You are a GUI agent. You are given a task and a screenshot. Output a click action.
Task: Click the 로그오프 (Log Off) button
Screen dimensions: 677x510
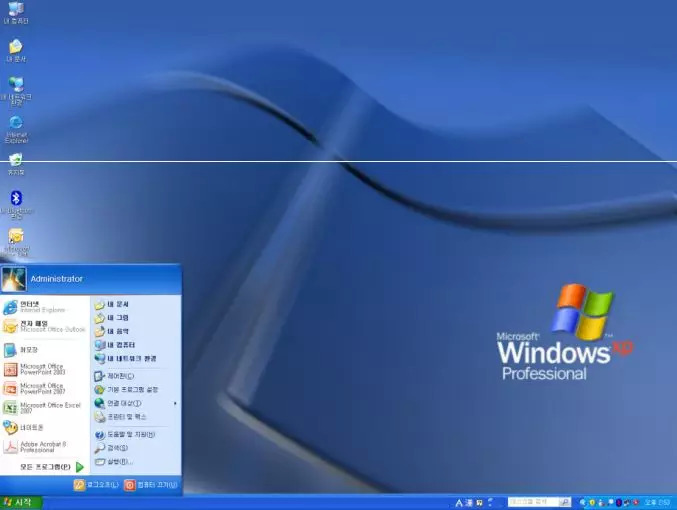click(97, 485)
